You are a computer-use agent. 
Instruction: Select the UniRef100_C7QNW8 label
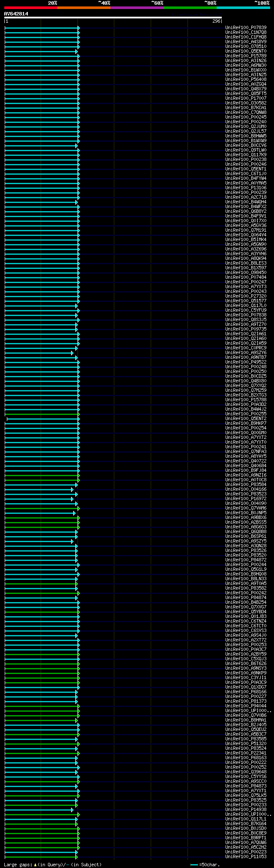pos(246,112)
